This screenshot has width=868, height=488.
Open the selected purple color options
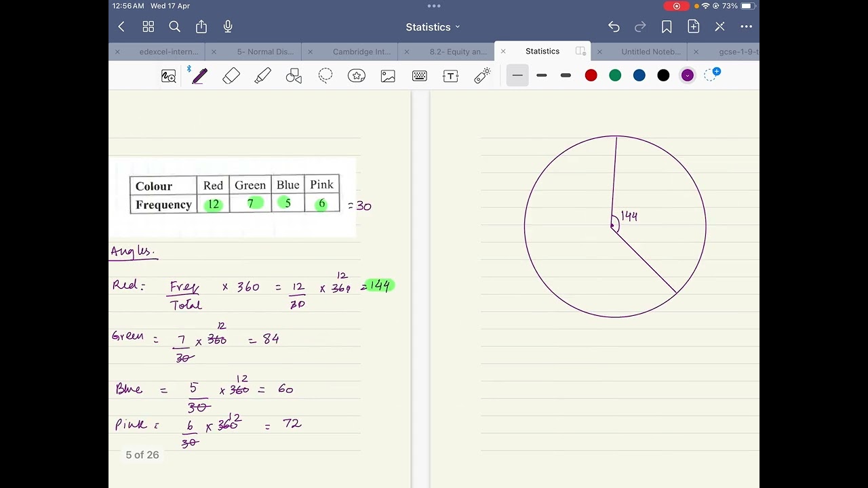coord(688,75)
